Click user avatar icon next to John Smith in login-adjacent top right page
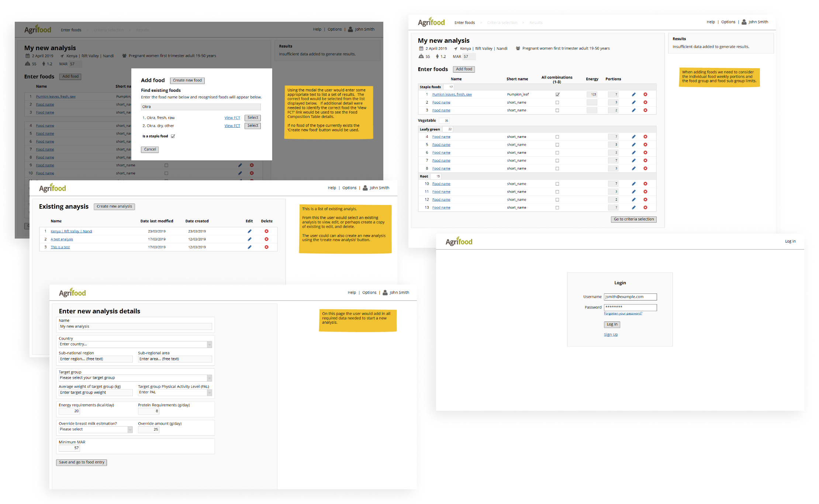This screenshot has width=819, height=504. point(744,22)
